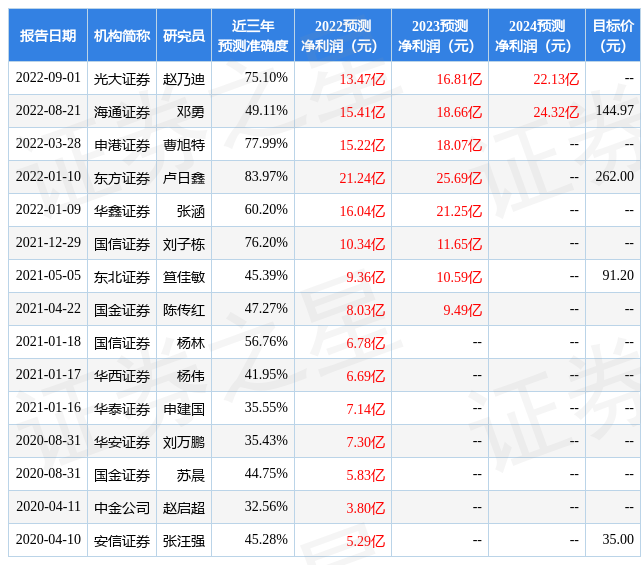Select institution 华鑫证券
Screen dimensions: 641x565
tap(122, 211)
